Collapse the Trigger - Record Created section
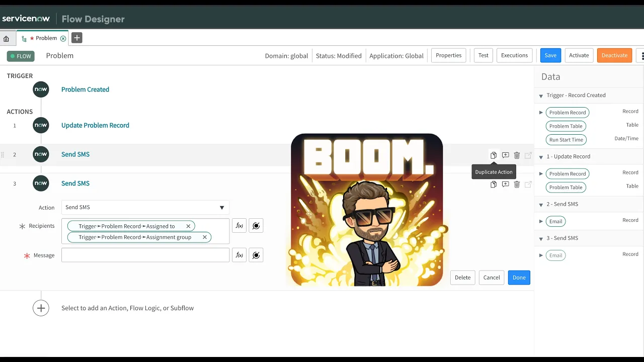 pos(541,96)
